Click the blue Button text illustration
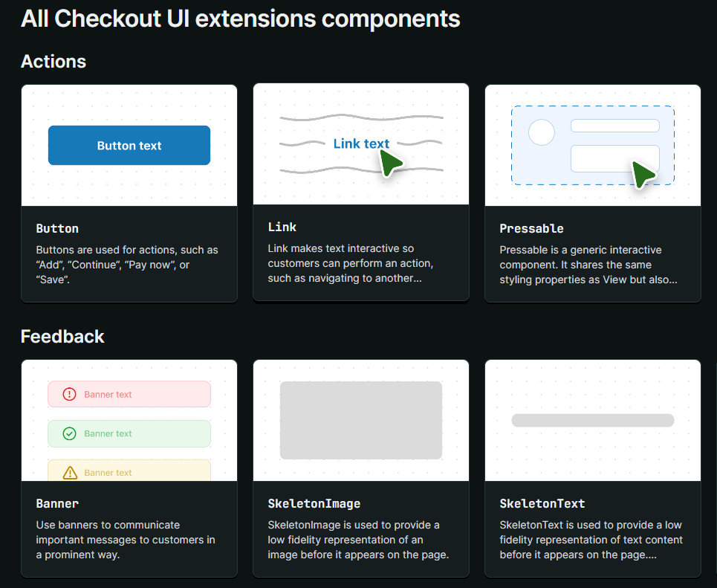Screen dimensions: 717x588 (x=129, y=145)
